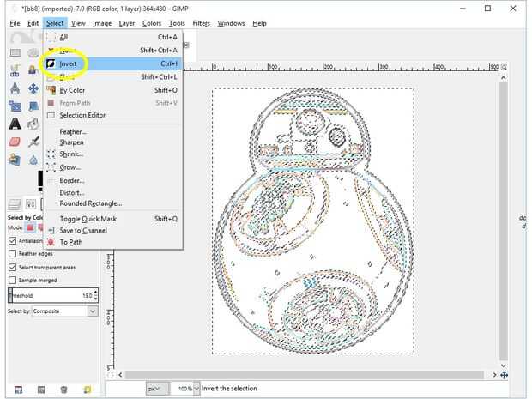Screen dimensions: 532x399
Task: Select the Bucket Fill tool icon
Action: click(x=33, y=124)
